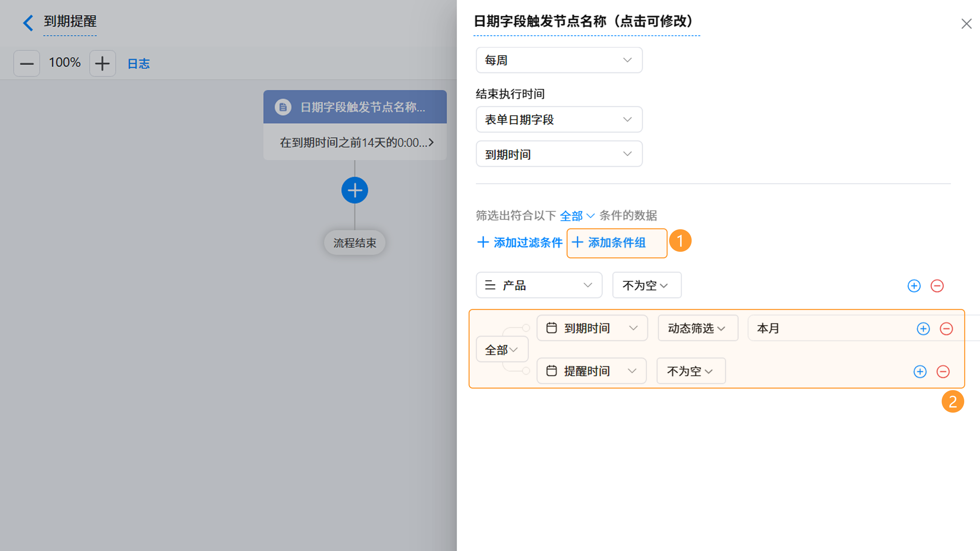Open the 日志 log link

(139, 64)
